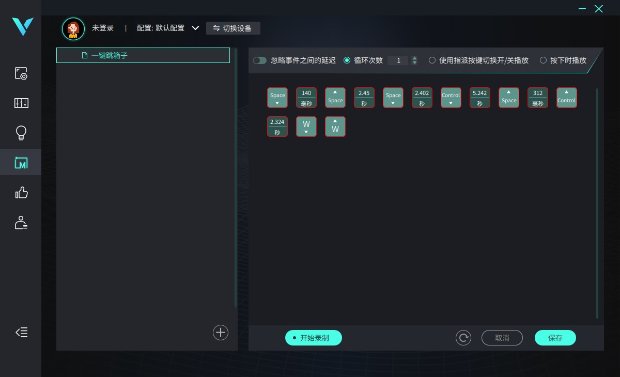Click the 切换设备 switch device button

[x=233, y=28]
